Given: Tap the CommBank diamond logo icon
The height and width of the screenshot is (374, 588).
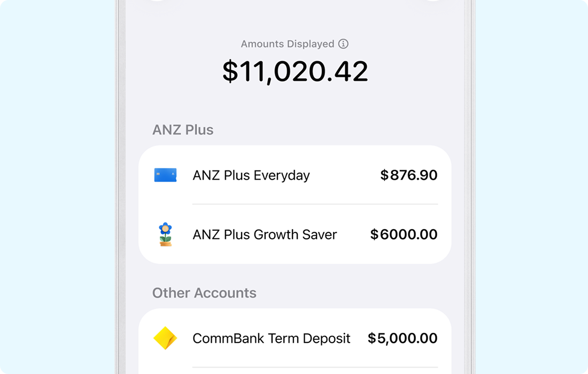Looking at the screenshot, I should pos(166,338).
